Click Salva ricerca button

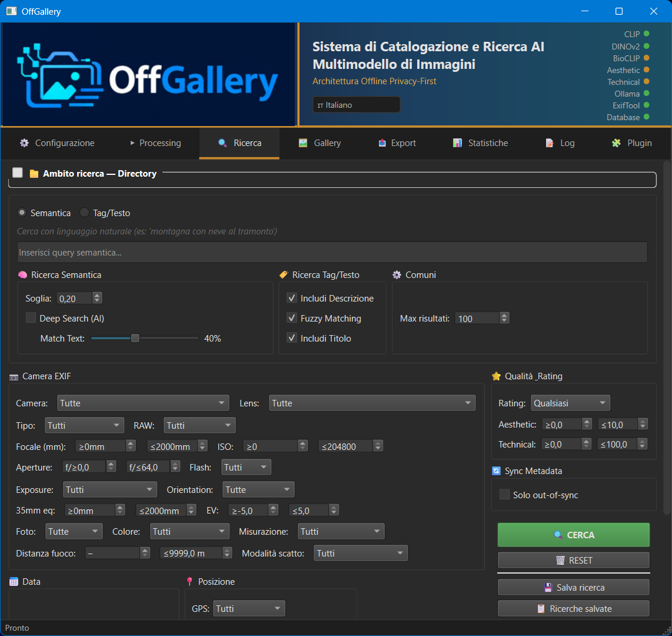click(x=573, y=587)
